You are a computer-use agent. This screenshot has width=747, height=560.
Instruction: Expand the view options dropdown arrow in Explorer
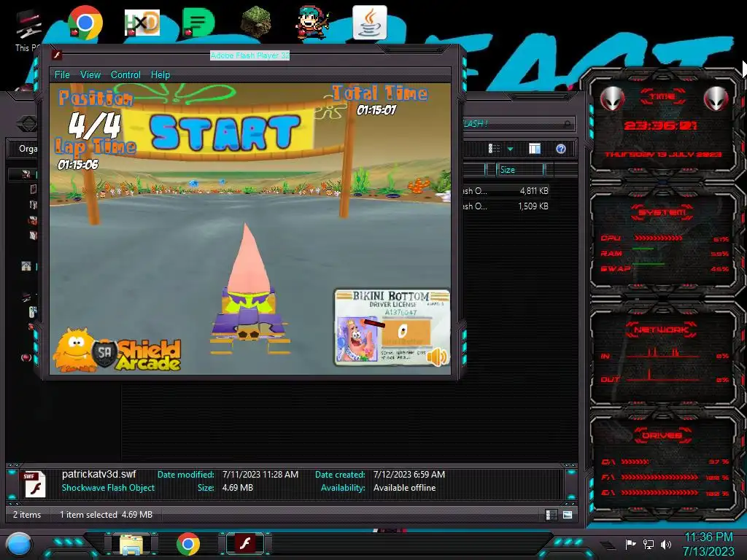point(510,149)
